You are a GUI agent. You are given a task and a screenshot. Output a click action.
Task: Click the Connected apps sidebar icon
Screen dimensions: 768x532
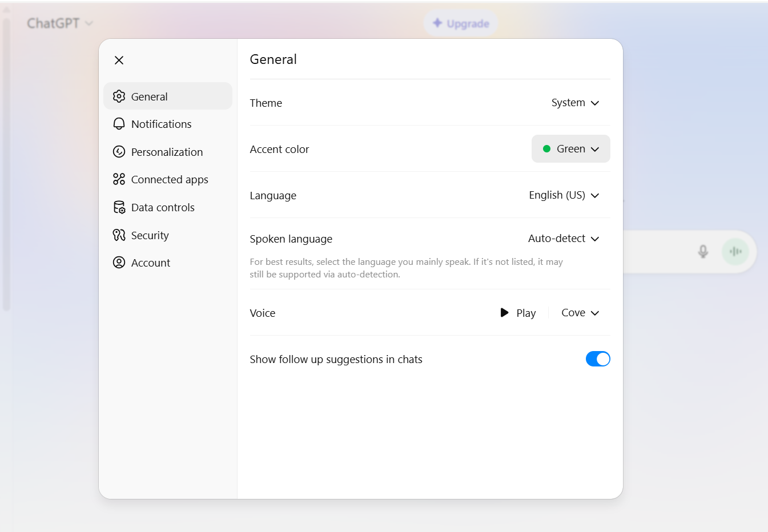pos(119,179)
